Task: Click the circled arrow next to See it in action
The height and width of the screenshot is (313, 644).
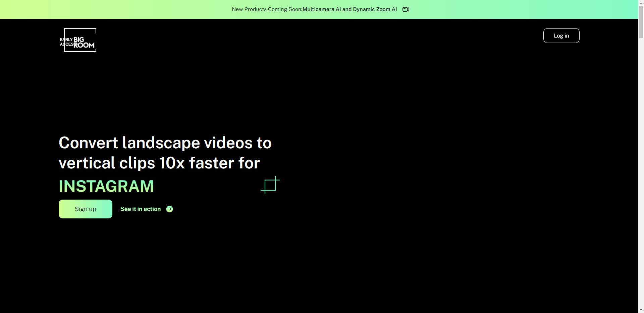Action: point(170,209)
